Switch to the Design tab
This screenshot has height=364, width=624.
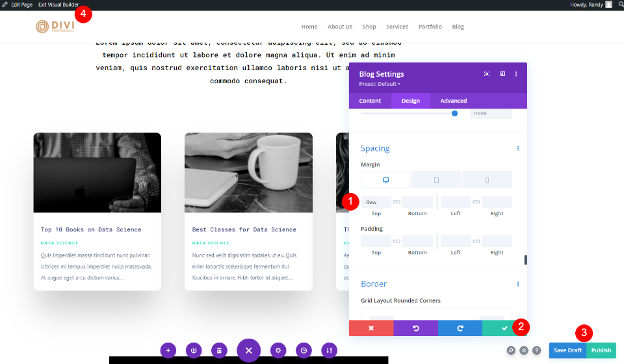click(411, 101)
